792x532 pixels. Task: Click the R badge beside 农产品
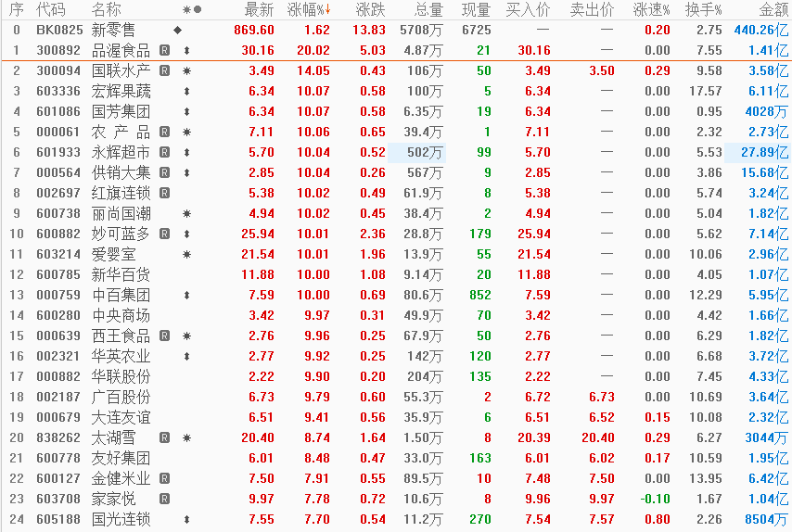click(x=165, y=132)
